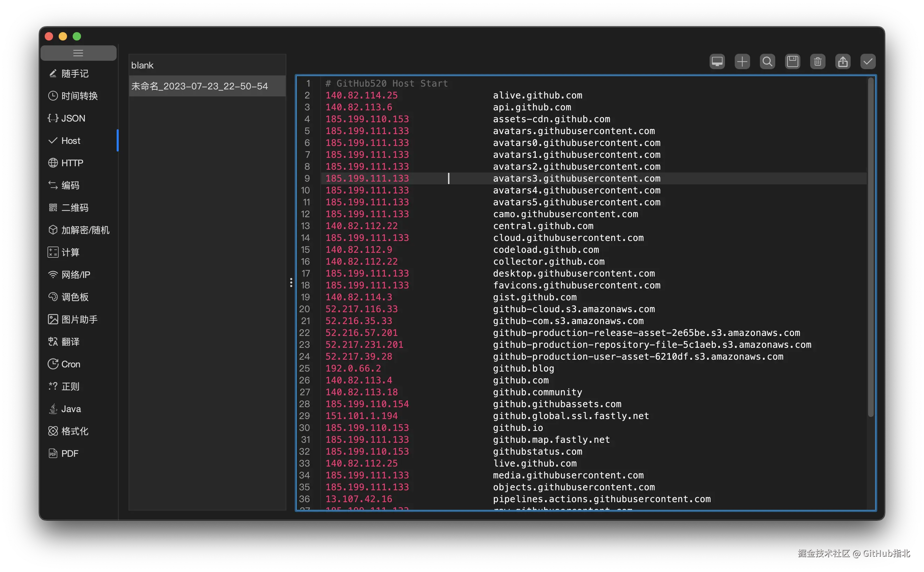Screen dimensions: 924x572
Task: Save host file with floppy disk icon
Action: (x=792, y=62)
